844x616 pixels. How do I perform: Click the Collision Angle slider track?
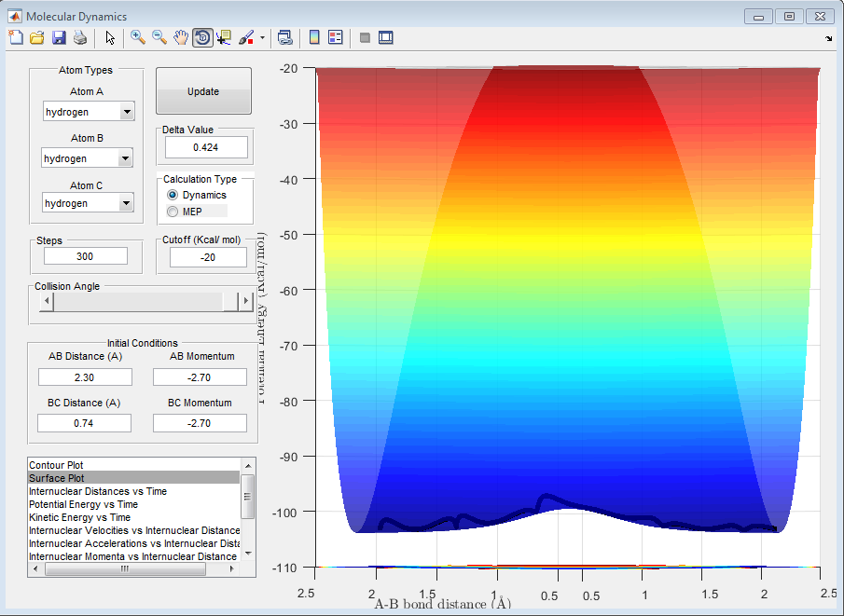(140, 301)
